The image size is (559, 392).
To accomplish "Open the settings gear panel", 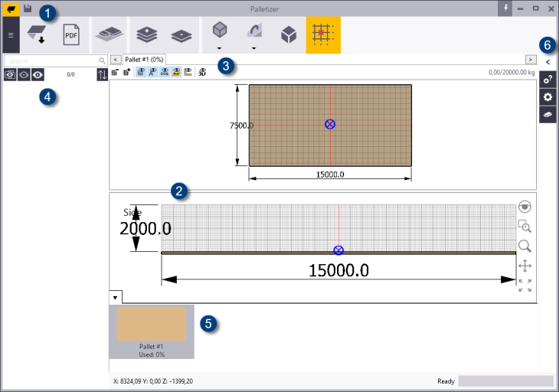I will tap(548, 97).
